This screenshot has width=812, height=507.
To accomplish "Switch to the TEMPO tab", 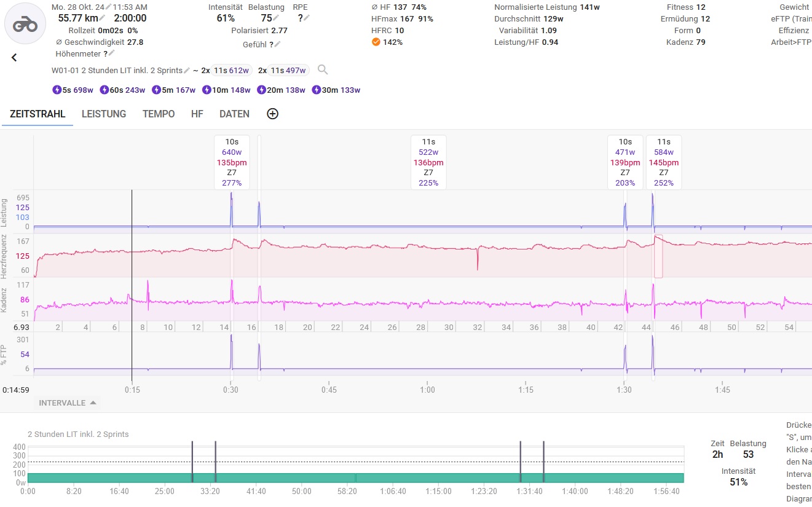I will coord(159,114).
